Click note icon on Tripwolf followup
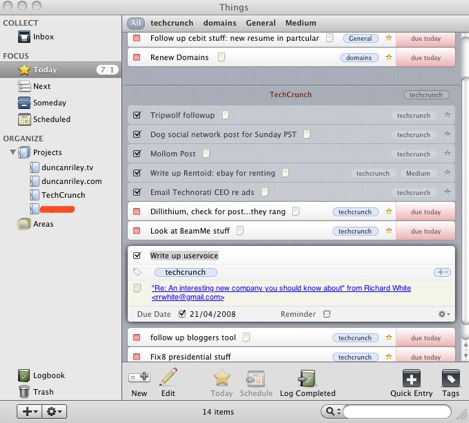The height and width of the screenshot is (423, 469). pos(226,115)
